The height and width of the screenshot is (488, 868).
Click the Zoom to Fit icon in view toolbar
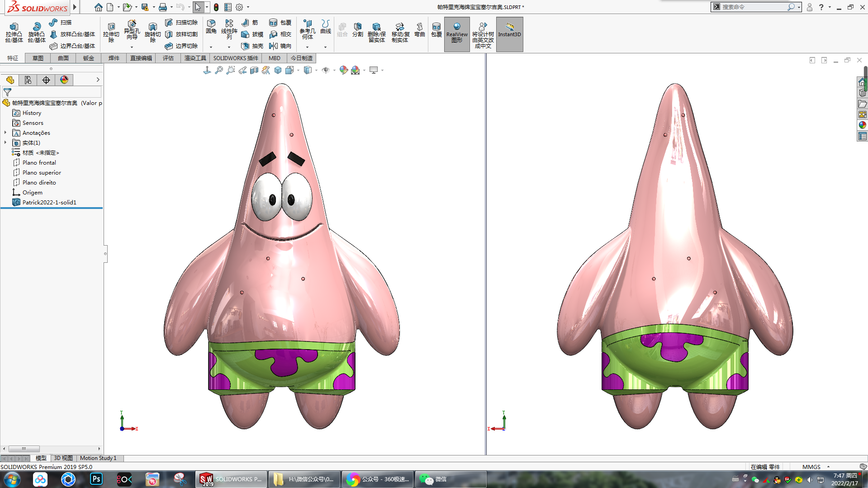219,70
